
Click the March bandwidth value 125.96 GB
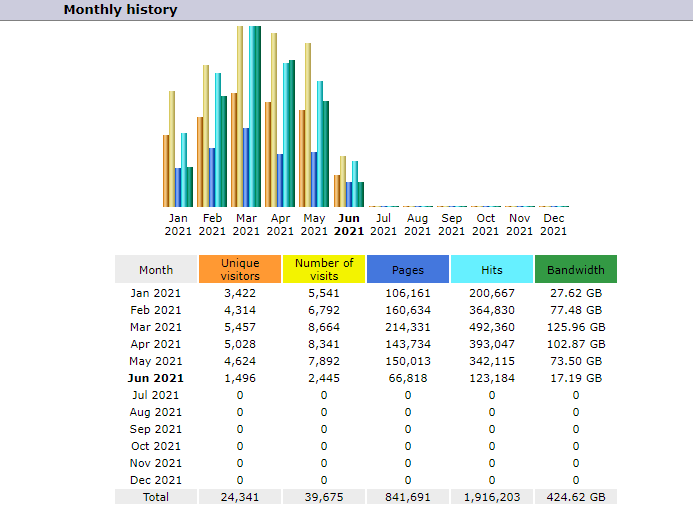576,327
